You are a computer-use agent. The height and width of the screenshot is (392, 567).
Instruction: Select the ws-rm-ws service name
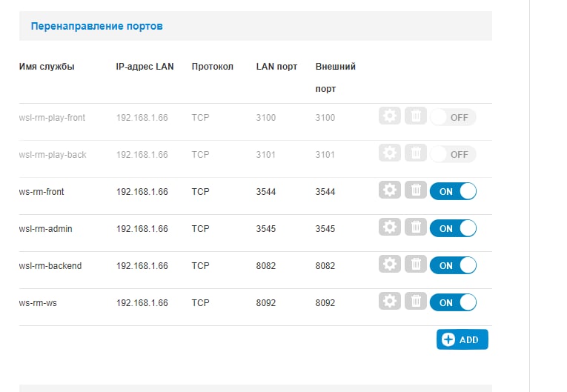38,302
